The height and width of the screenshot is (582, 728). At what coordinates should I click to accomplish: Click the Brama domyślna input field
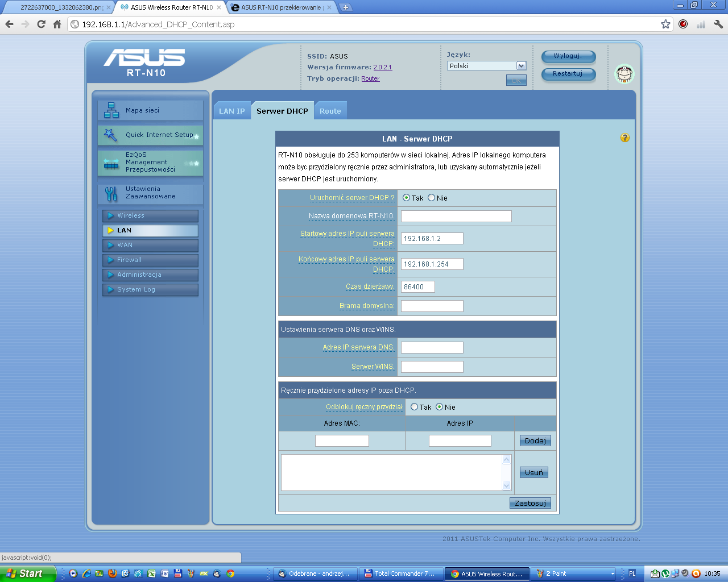432,306
